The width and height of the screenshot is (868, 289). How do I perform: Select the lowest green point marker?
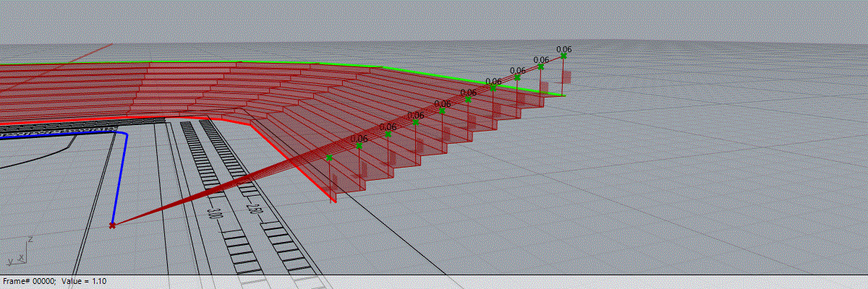pyautogui.click(x=329, y=157)
